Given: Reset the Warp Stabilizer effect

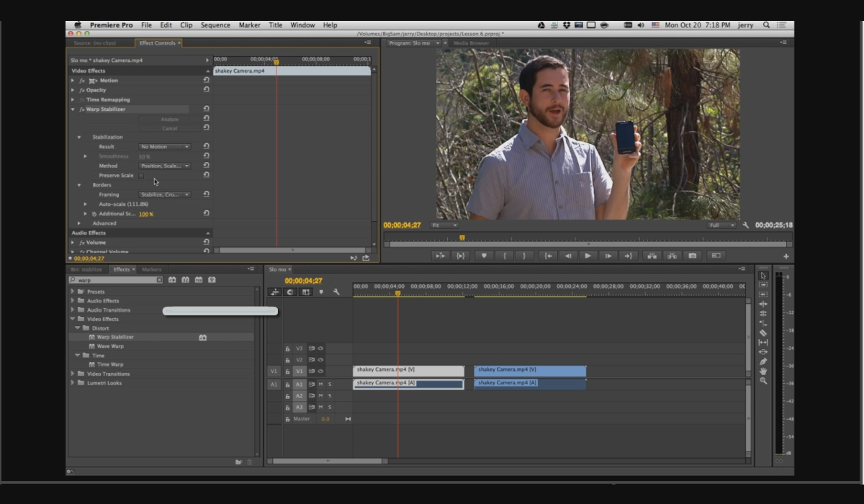Looking at the screenshot, I should pos(207,109).
